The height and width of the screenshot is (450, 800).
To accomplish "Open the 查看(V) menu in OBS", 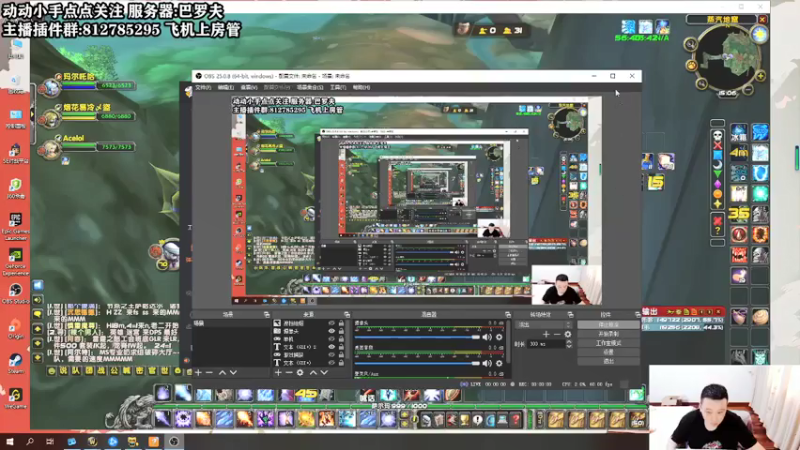I will tap(248, 88).
